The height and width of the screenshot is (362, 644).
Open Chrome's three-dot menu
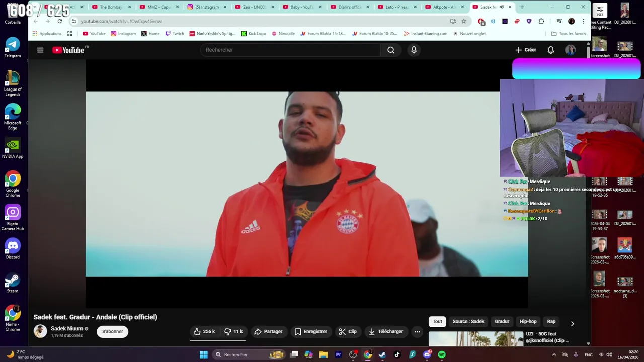pos(583,21)
